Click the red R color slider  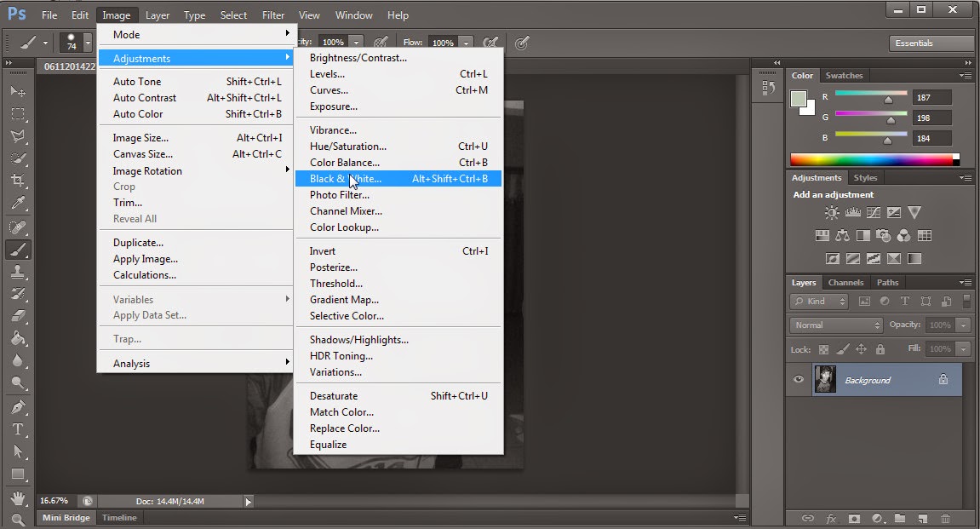871,94
